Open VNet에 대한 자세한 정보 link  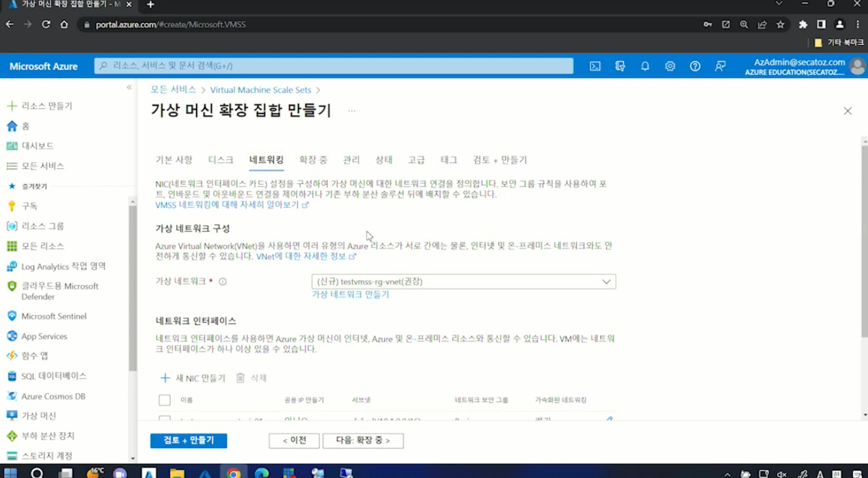click(x=306, y=256)
